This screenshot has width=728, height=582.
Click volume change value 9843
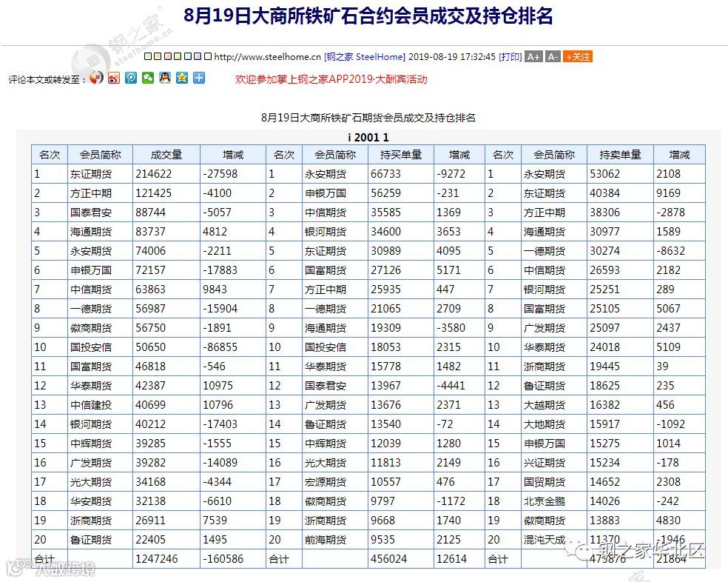tap(215, 290)
